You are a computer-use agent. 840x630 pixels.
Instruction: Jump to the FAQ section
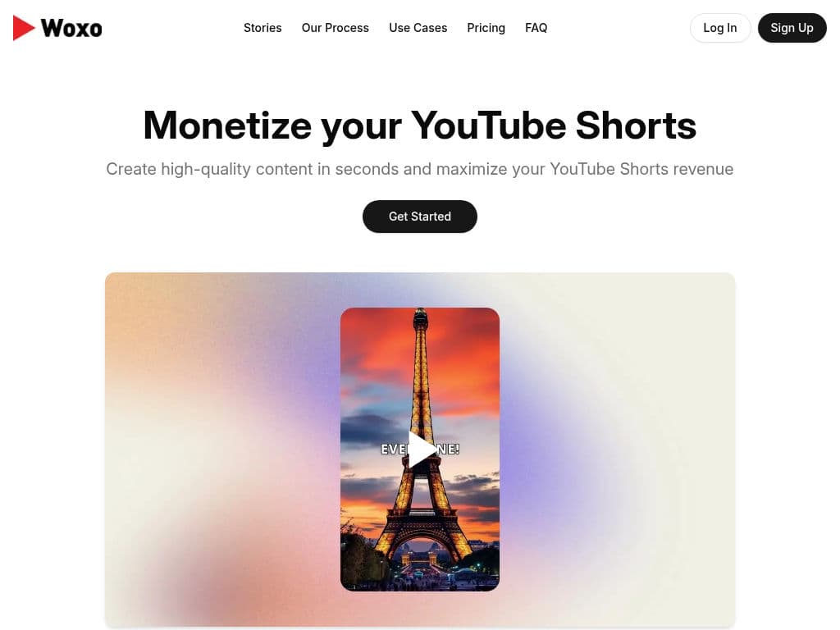coord(536,28)
